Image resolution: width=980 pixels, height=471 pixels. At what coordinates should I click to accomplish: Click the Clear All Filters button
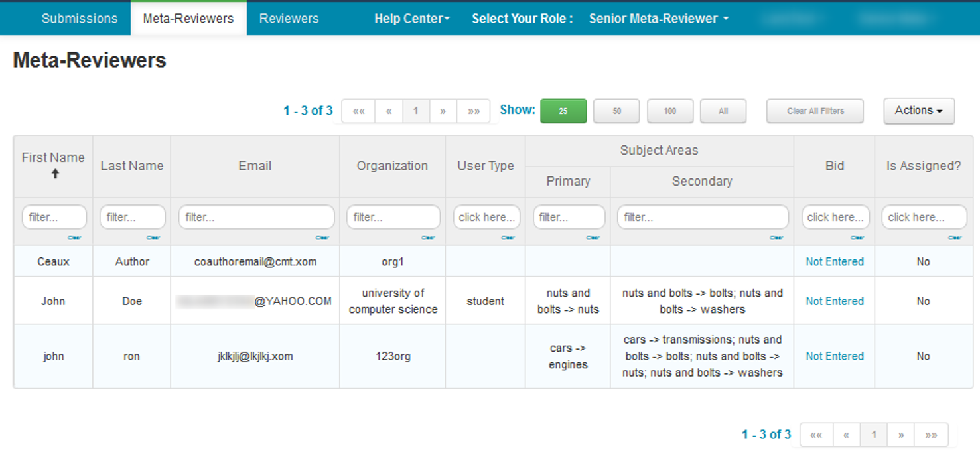pyautogui.click(x=815, y=111)
